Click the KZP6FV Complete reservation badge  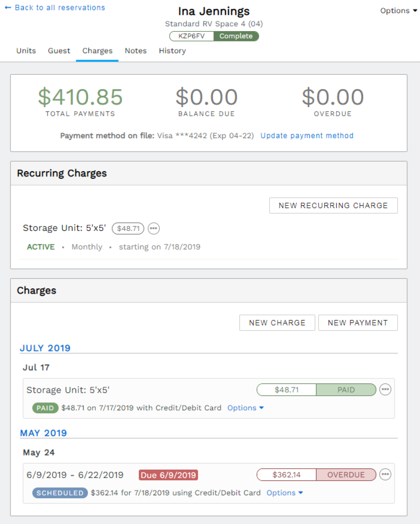(x=213, y=36)
